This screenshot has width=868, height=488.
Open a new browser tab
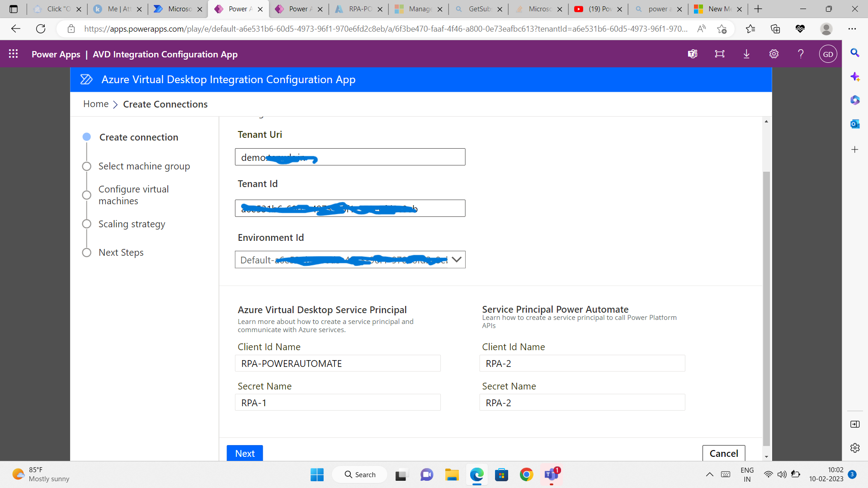coord(758,9)
